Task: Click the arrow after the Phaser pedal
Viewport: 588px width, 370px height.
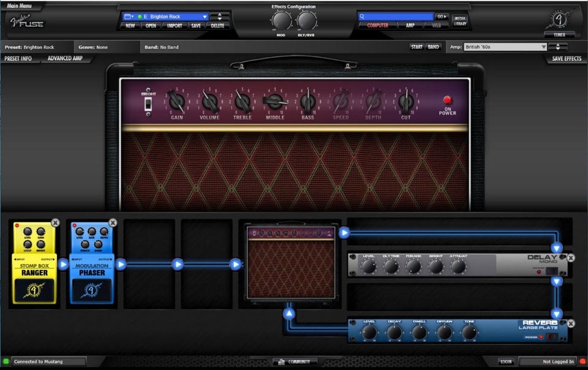Action: point(121,264)
